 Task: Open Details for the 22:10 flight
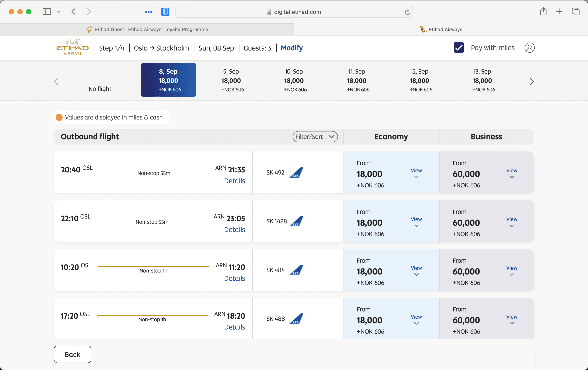click(x=234, y=229)
